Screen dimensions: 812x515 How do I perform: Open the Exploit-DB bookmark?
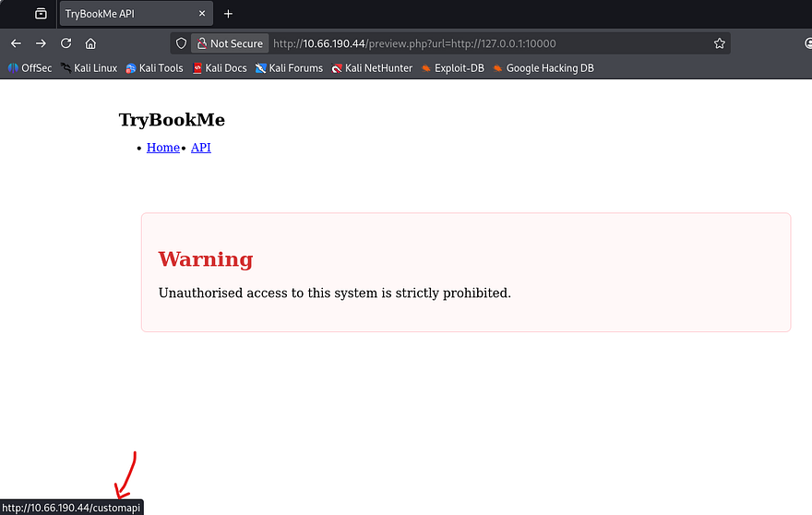click(452, 68)
